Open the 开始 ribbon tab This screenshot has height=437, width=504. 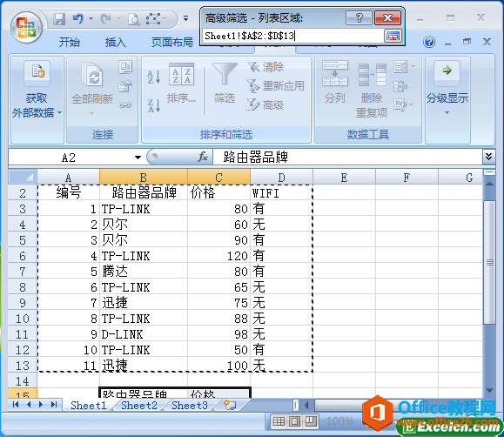click(69, 42)
